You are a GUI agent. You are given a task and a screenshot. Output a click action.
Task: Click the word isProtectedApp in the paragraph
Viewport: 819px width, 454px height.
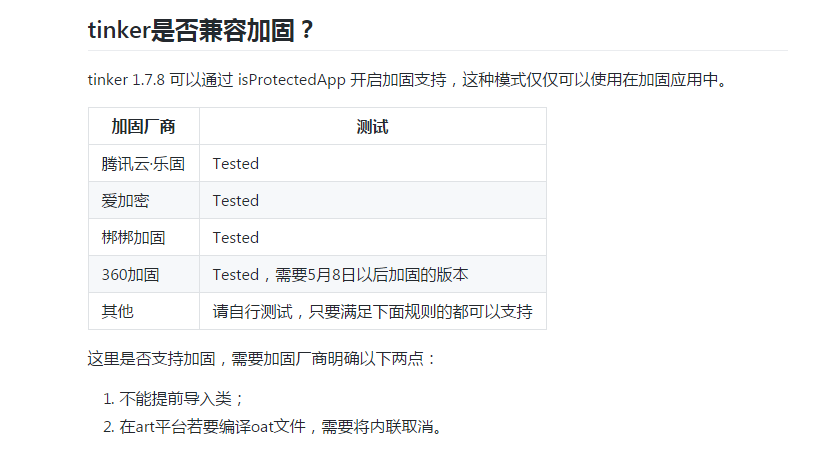pyautogui.click(x=291, y=80)
